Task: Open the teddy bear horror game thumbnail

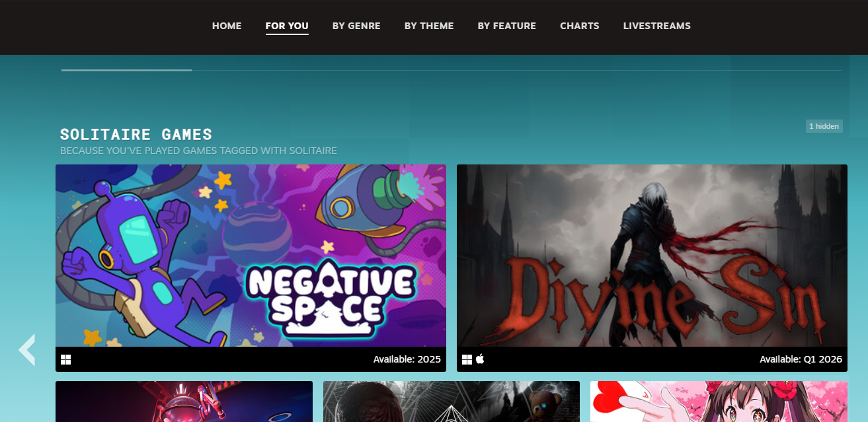Action: click(x=451, y=402)
